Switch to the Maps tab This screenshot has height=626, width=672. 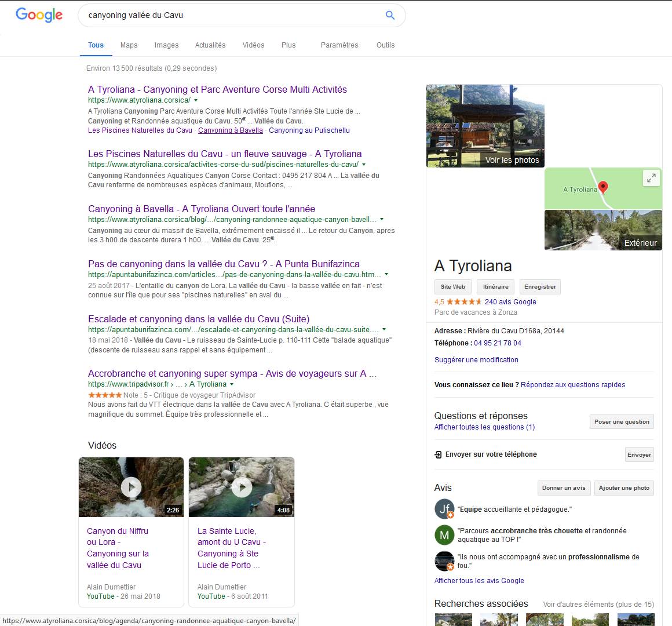pos(129,45)
